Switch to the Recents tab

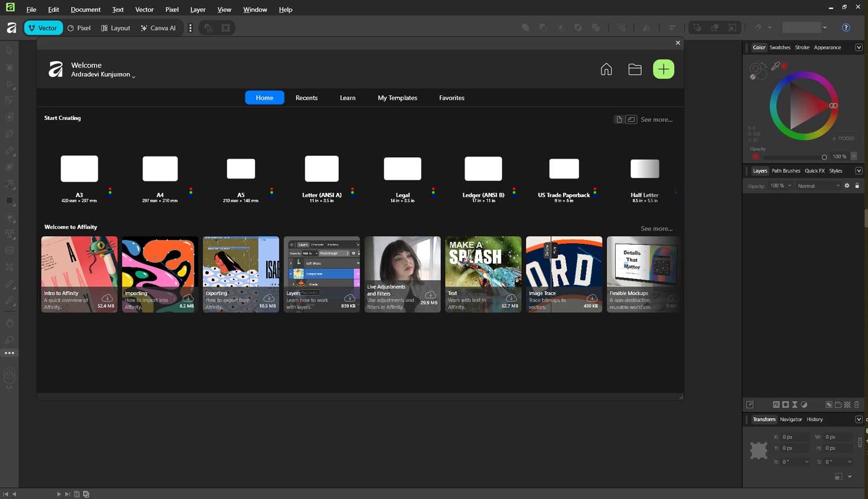(x=306, y=98)
